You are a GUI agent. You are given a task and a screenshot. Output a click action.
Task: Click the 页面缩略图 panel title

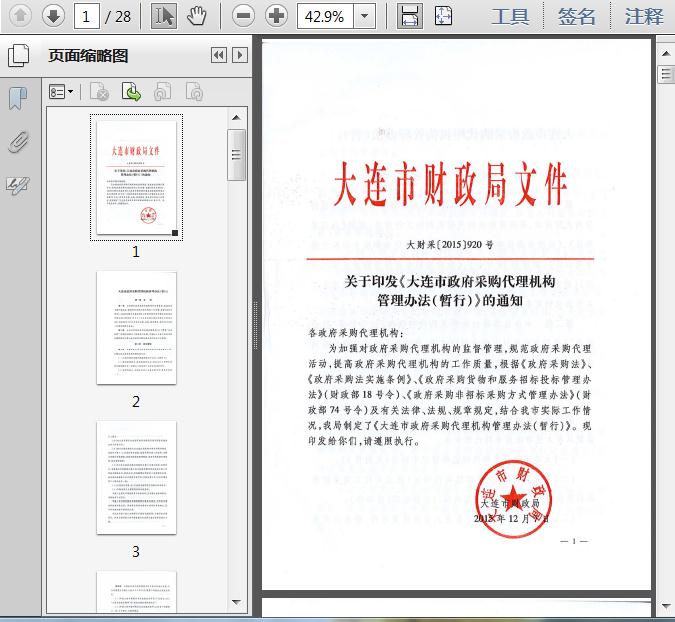point(88,56)
